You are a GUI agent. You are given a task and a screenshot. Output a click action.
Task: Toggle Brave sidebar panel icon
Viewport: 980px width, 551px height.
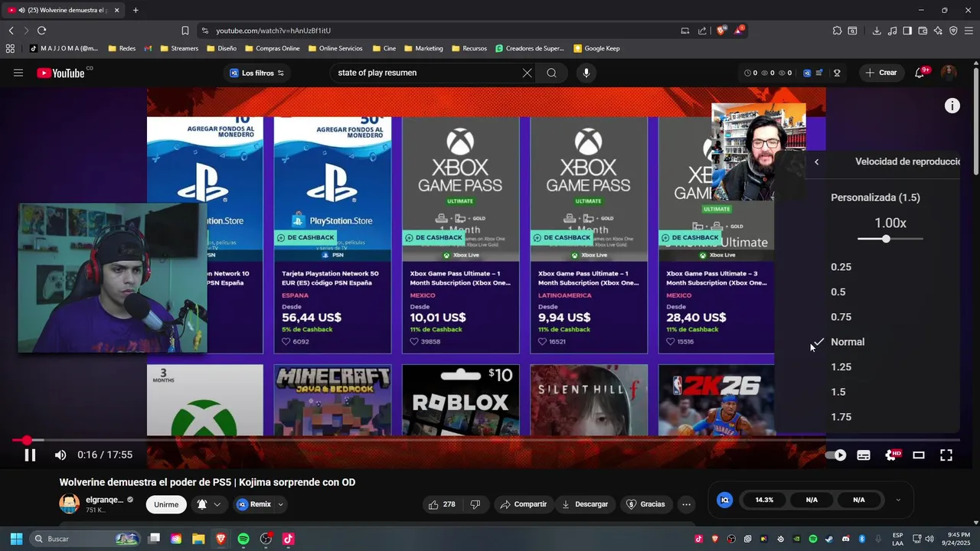(907, 31)
